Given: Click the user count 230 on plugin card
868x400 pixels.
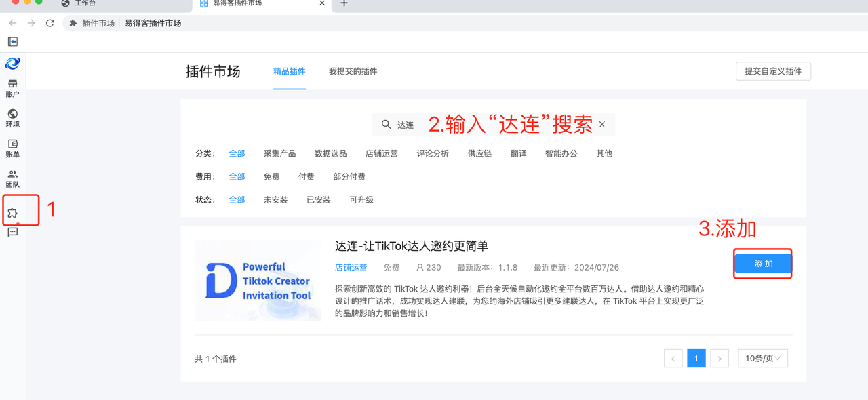Looking at the screenshot, I should point(429,268).
